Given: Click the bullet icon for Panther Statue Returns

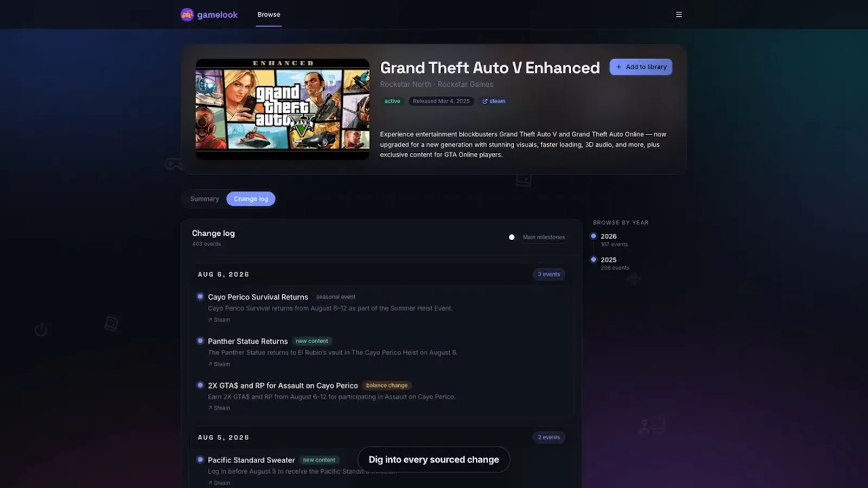Looking at the screenshot, I should [200, 341].
